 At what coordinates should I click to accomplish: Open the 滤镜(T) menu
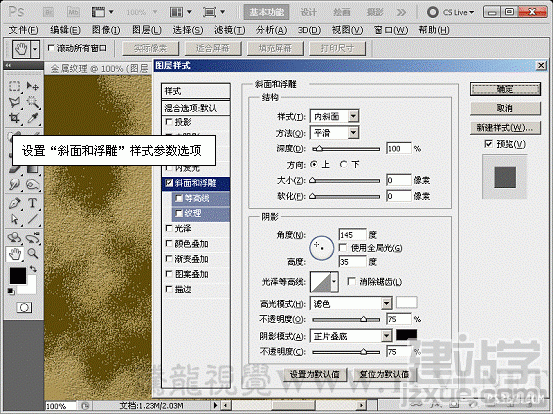[229, 30]
